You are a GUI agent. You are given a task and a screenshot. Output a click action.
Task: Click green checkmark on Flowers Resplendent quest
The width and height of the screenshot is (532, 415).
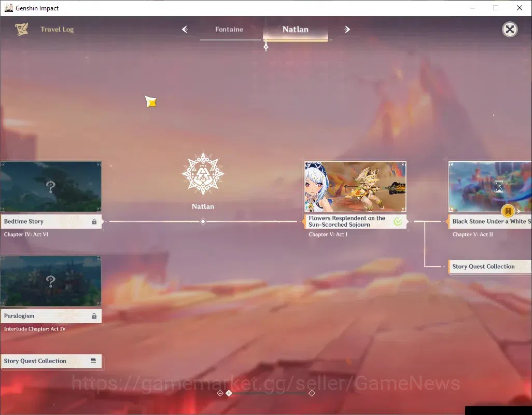[x=398, y=222]
